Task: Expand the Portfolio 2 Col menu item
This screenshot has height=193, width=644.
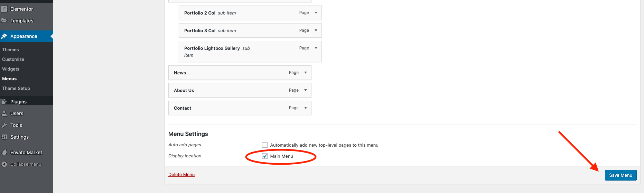Action: pos(316,13)
